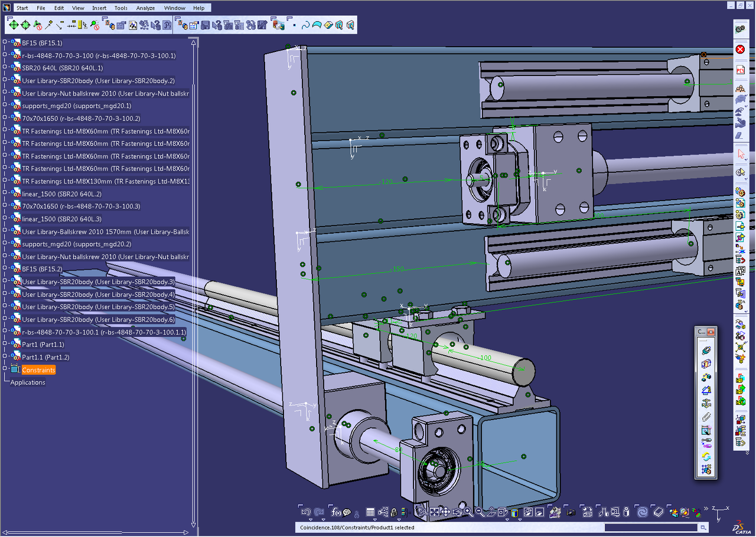
Task: Expand the supports_mgd20.1 tree node
Action: coord(5,106)
